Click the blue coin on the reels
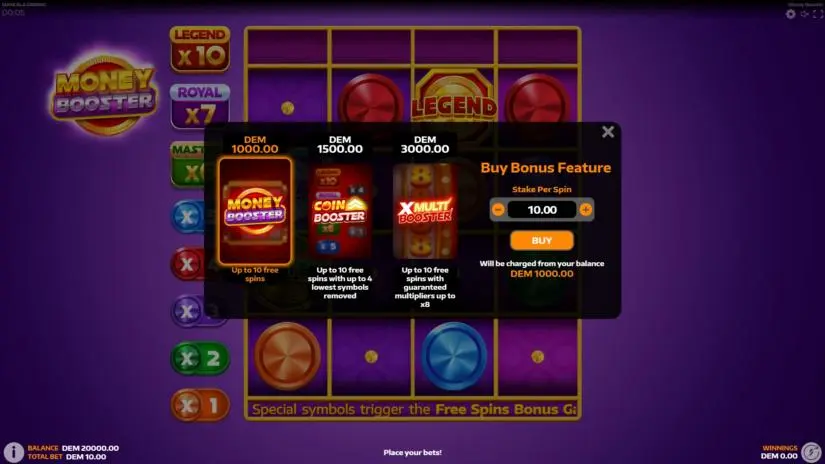Viewport: 825px width, 464px height. point(454,356)
